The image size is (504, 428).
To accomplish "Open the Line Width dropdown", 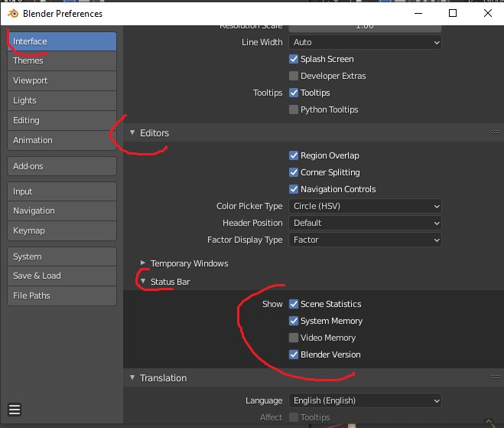I will pos(365,42).
